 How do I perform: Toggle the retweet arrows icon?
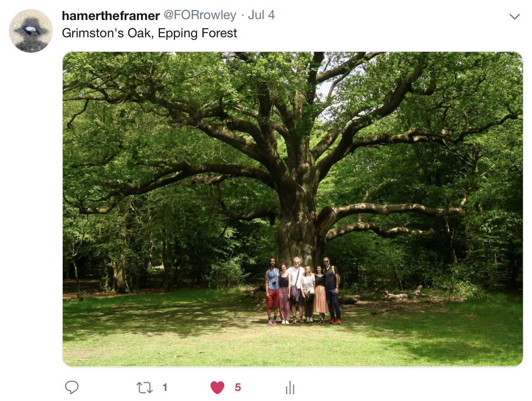click(145, 387)
